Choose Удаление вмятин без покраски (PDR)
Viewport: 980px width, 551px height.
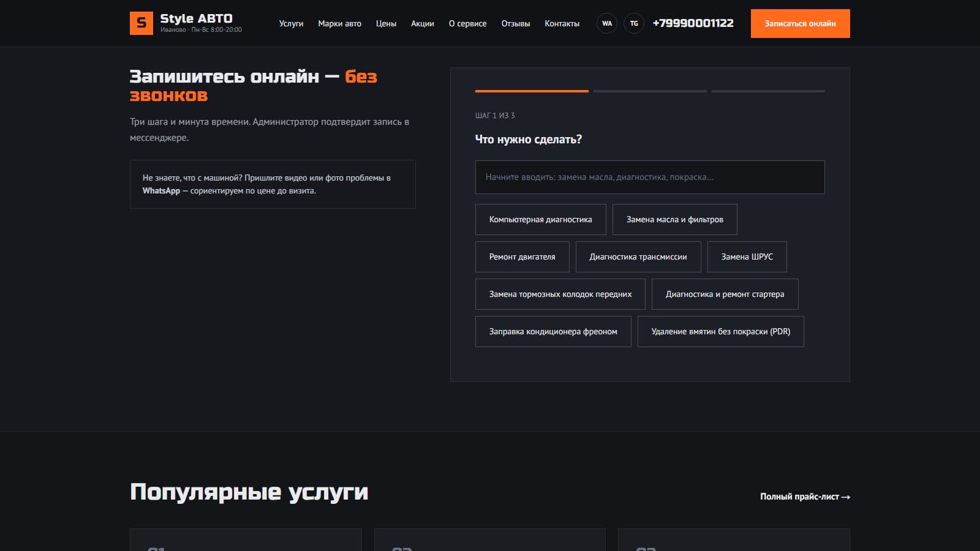[x=720, y=331]
